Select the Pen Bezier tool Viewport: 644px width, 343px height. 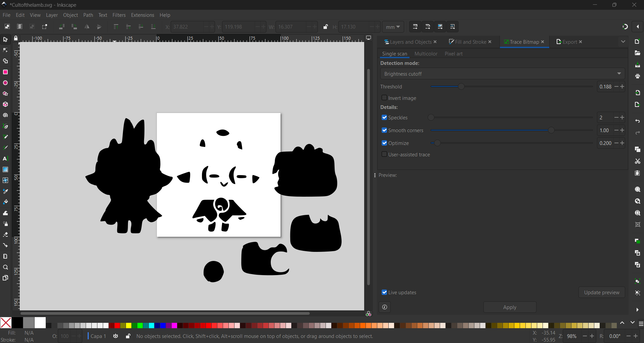pyautogui.click(x=5, y=126)
